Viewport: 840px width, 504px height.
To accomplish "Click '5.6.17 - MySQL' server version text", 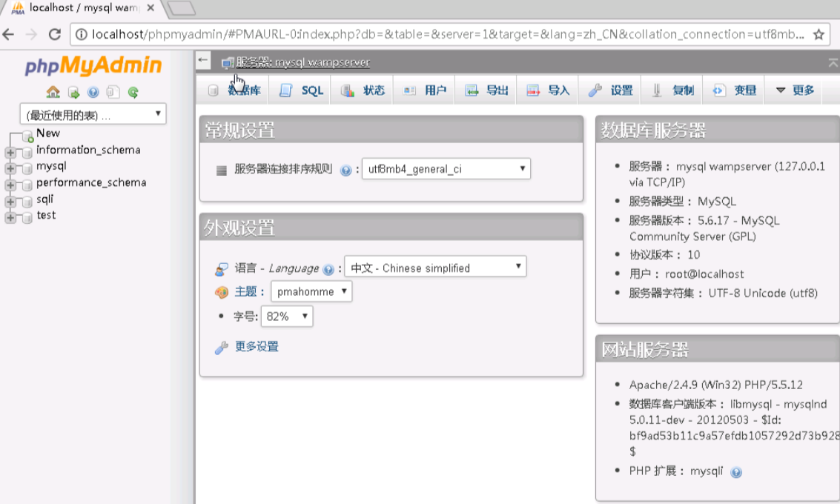I will 738,221.
